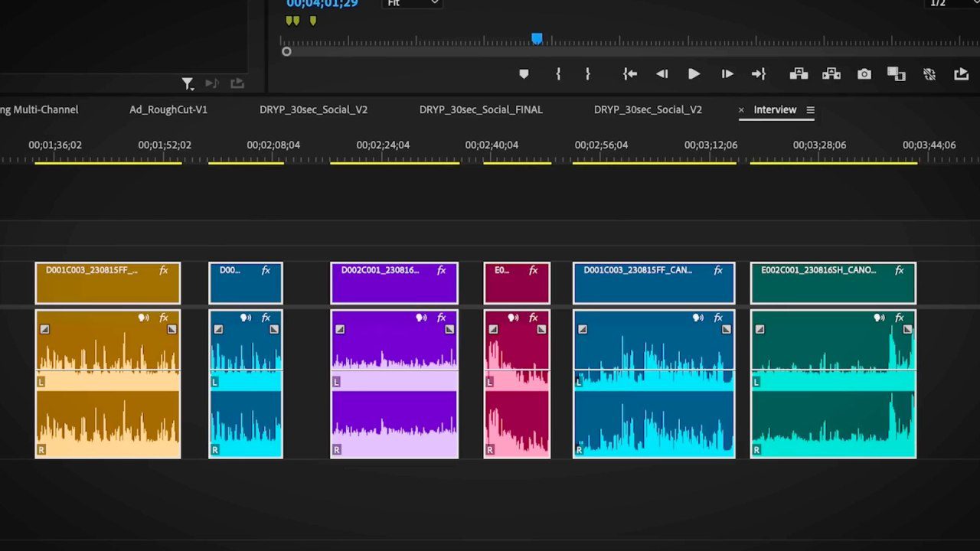Click the speech icon on gold audio clip
The width and height of the screenshot is (980, 551).
tap(143, 318)
